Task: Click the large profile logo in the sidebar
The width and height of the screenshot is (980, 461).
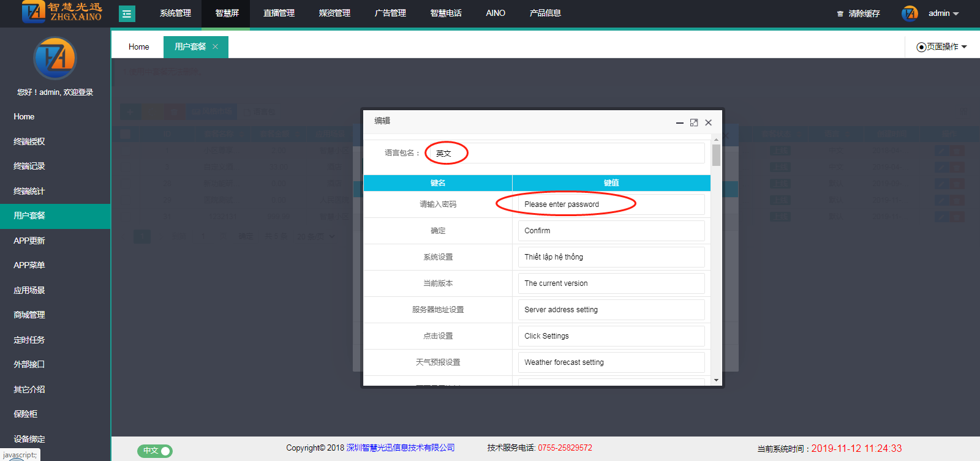Action: point(55,59)
